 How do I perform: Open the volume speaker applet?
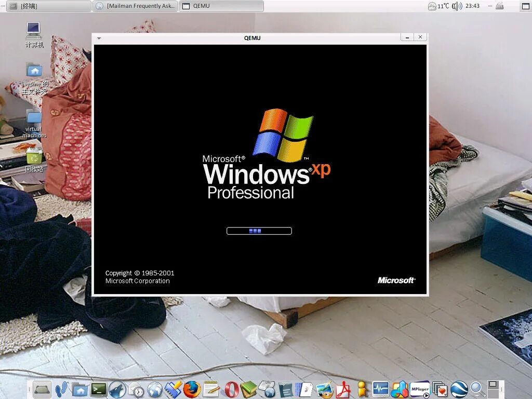(x=457, y=6)
